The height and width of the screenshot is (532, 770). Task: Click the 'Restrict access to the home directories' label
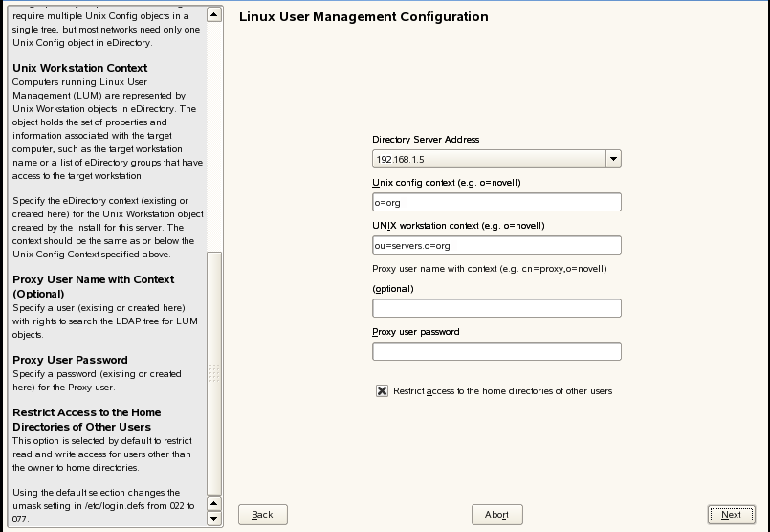click(502, 391)
